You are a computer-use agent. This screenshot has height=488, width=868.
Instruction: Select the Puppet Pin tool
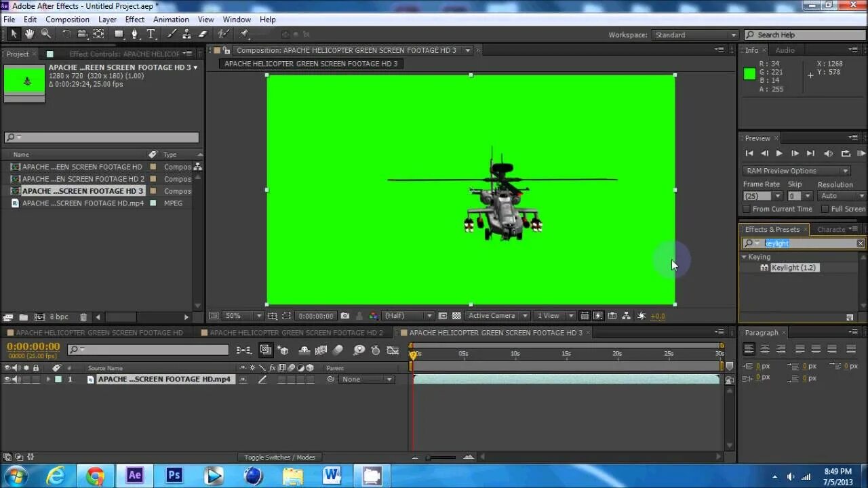pyautogui.click(x=243, y=34)
